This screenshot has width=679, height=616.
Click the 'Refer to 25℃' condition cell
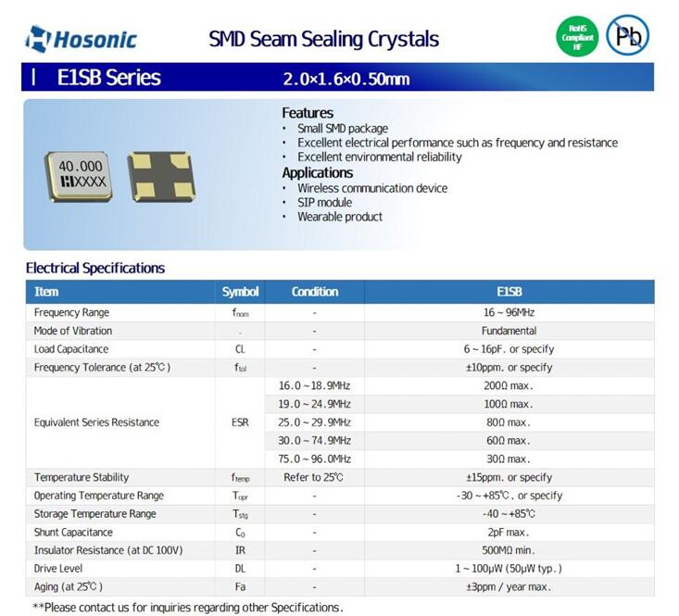tap(313, 477)
